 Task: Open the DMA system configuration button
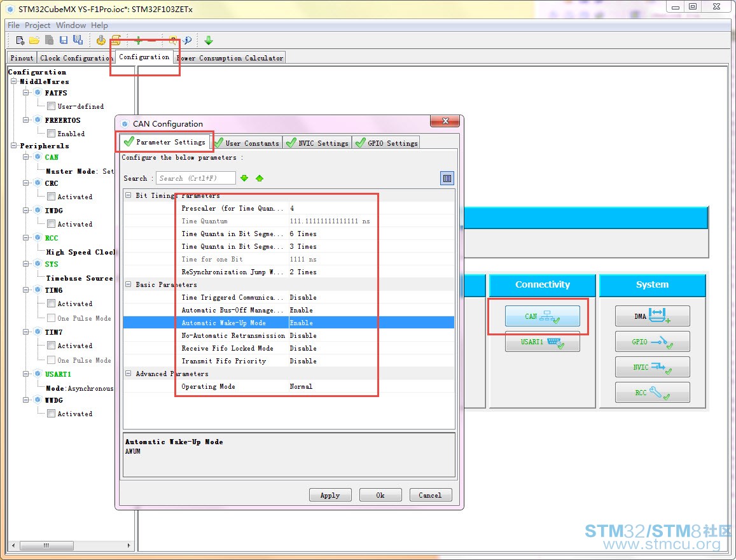652,316
